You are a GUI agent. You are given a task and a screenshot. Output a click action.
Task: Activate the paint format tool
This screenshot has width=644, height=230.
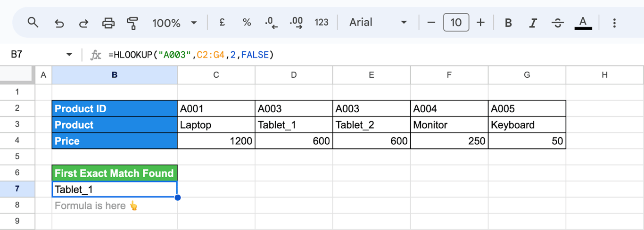click(x=132, y=23)
